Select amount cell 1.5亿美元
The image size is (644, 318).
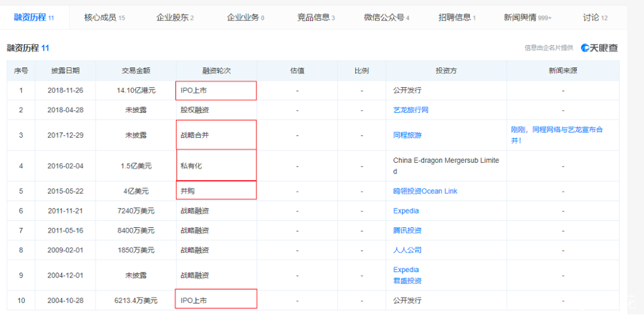point(136,166)
